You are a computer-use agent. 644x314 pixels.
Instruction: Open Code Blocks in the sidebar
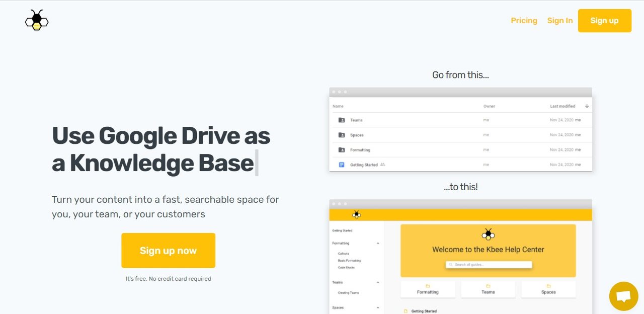(x=346, y=267)
